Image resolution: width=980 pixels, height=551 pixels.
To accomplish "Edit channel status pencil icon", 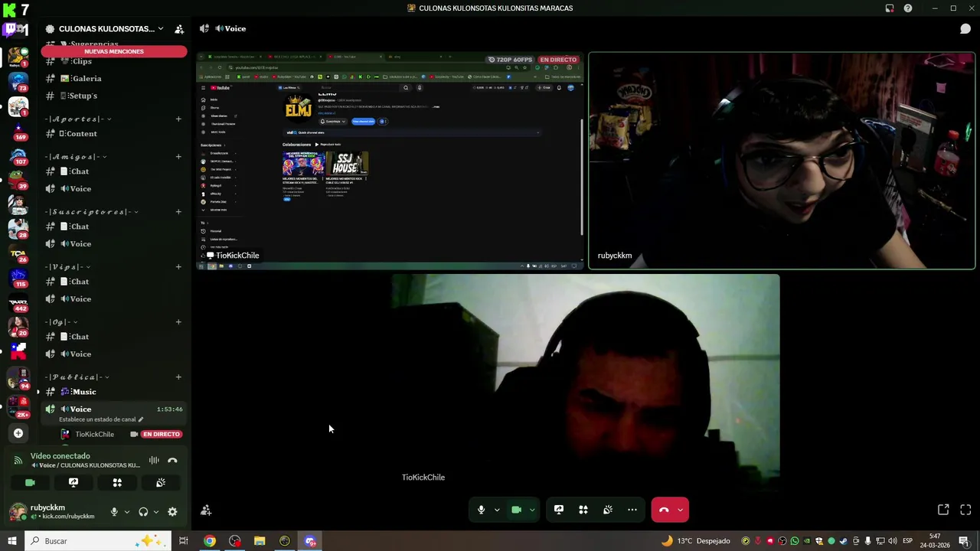I will (x=140, y=419).
